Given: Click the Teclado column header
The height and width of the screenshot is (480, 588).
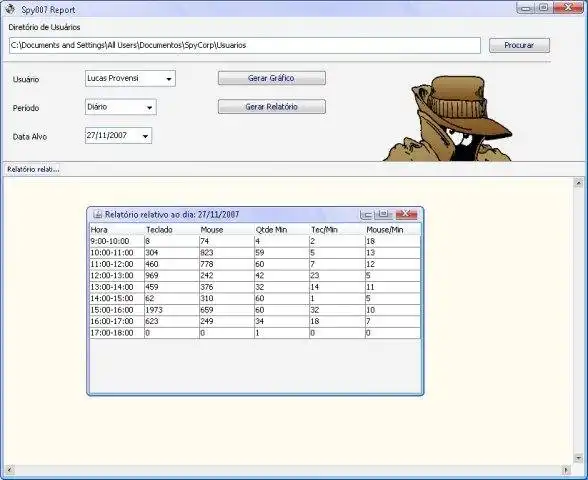Looking at the screenshot, I should [172, 230].
